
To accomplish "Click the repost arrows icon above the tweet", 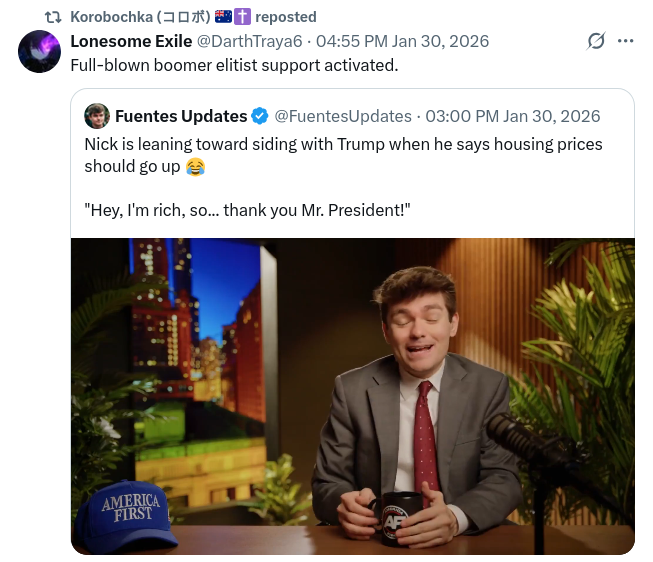I will 55,17.
